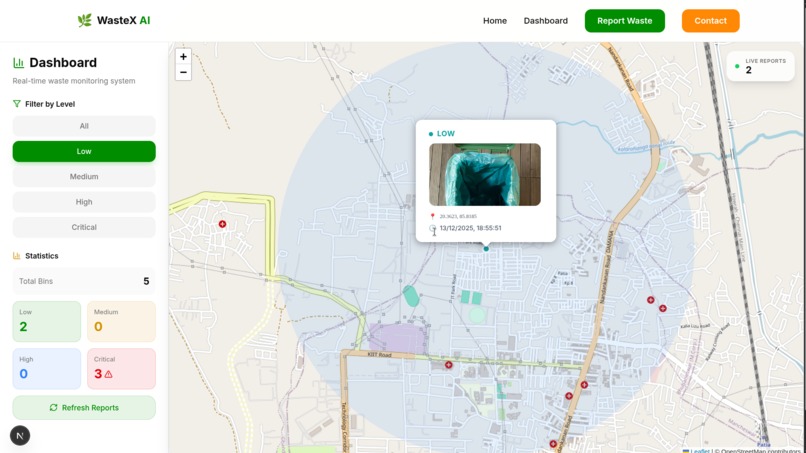806x453 pixels.
Task: Open the Home nav link
Action: (x=494, y=21)
